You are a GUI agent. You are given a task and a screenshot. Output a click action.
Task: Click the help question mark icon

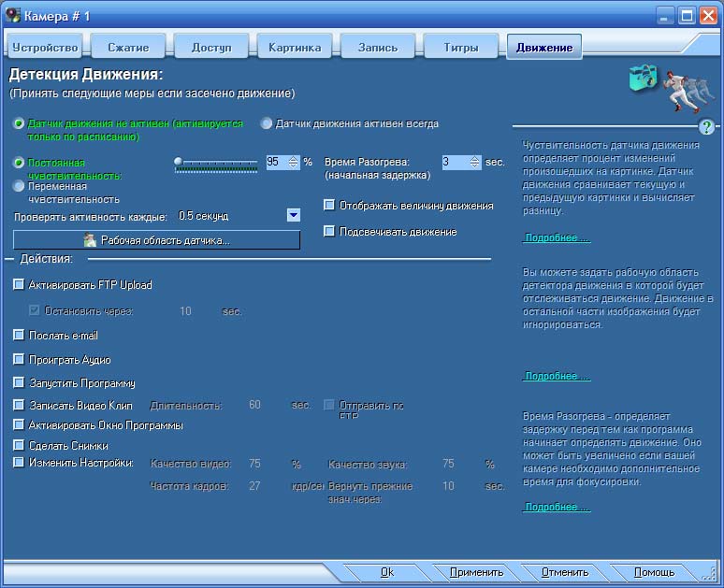click(x=706, y=126)
